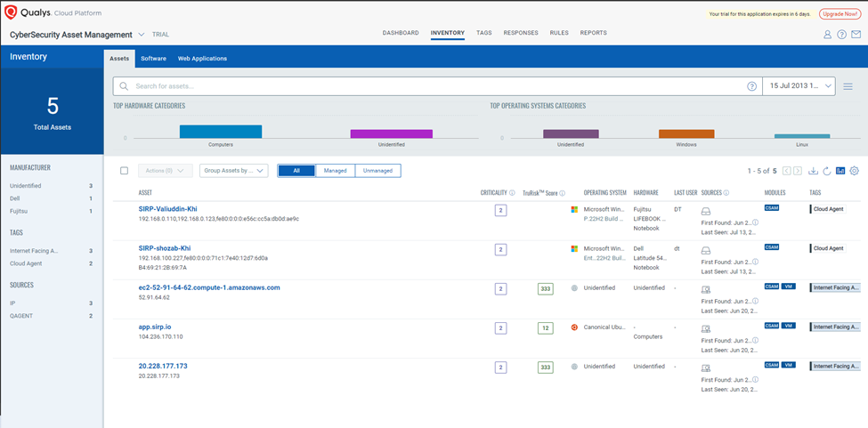Click the search magnifier icon
Image resolution: width=868 pixels, height=428 pixels.
pyautogui.click(x=124, y=86)
